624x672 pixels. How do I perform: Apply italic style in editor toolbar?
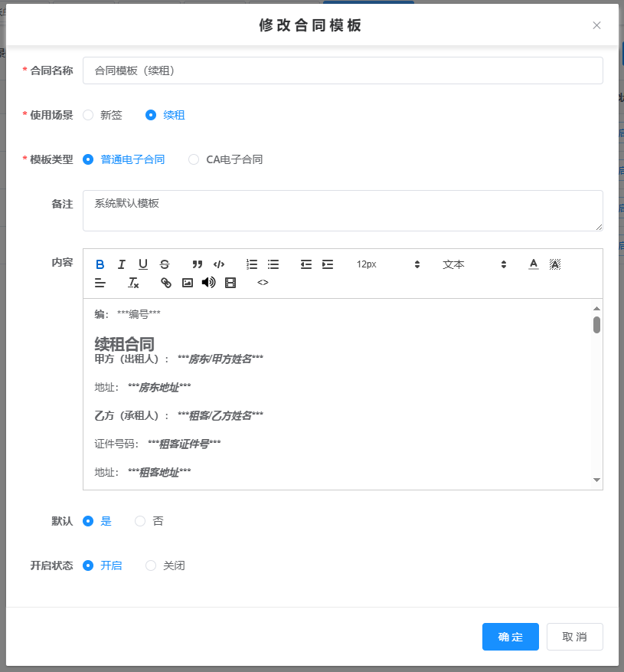tap(121, 264)
